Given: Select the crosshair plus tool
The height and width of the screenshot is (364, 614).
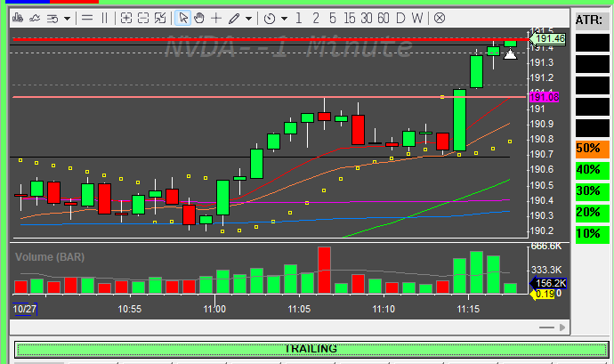Looking at the screenshot, I should coord(216,18).
